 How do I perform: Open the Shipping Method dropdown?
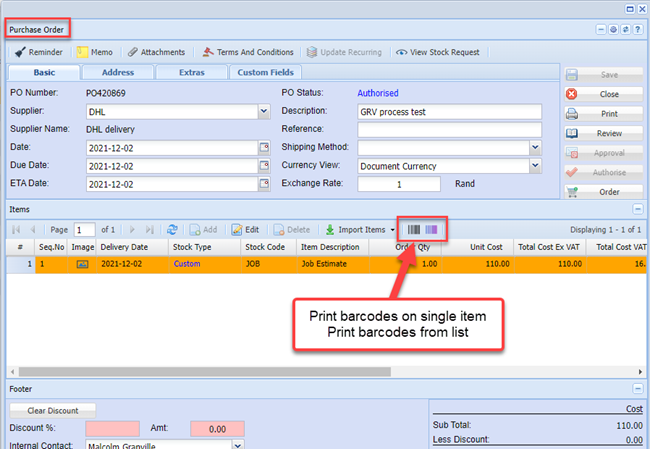click(535, 148)
